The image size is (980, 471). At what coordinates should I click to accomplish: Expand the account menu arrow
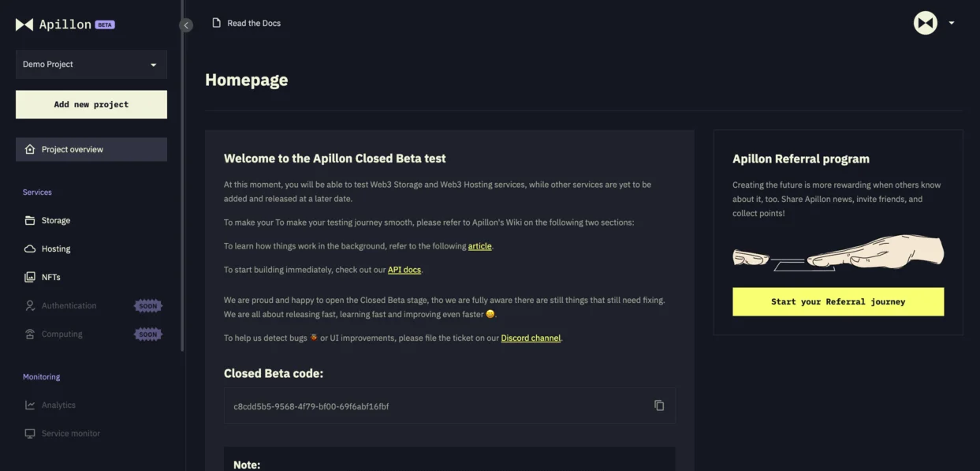click(952, 23)
